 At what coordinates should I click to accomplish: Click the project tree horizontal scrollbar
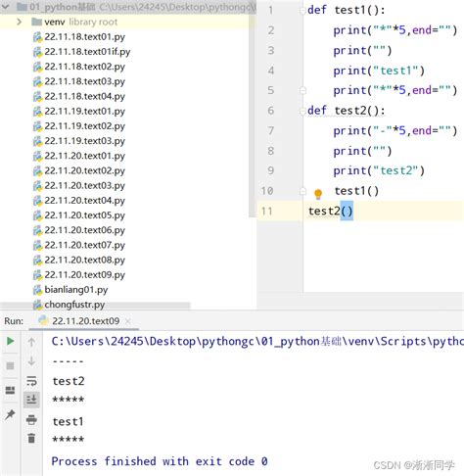[x=95, y=306]
